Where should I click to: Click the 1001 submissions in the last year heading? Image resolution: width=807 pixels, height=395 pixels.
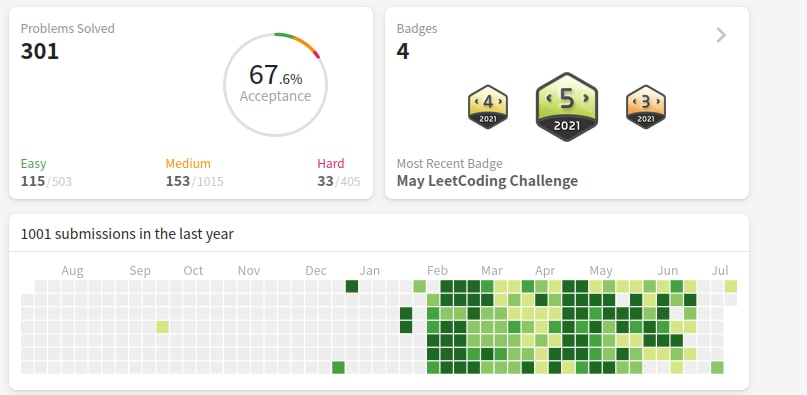coord(127,234)
